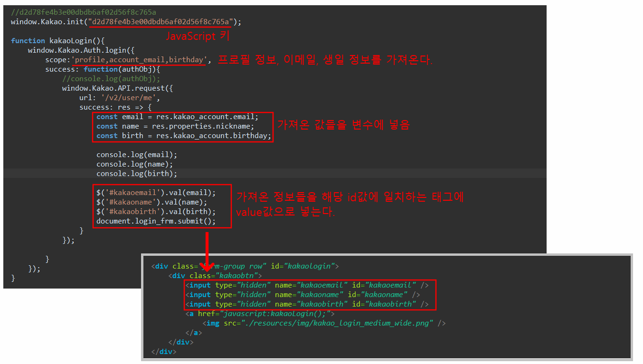Click the scope:'profile,account_email,birthday' line
The width and height of the screenshot is (643, 364).
[x=128, y=60]
